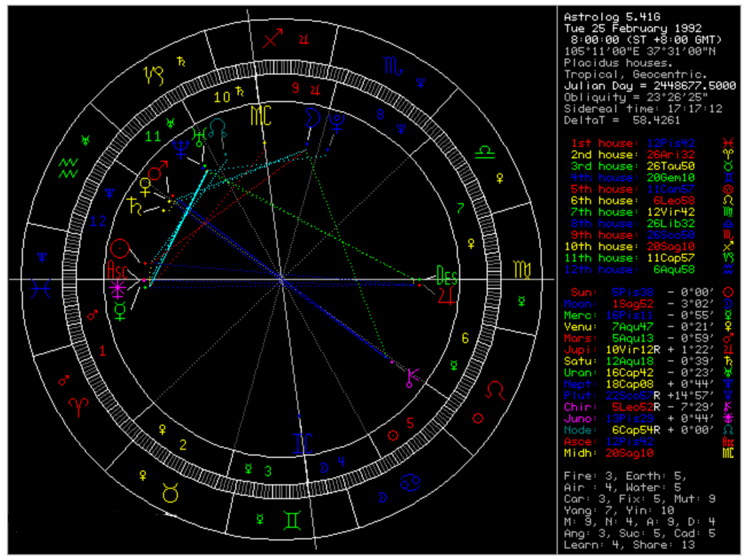The height and width of the screenshot is (560, 746).
Task: Select the blue house number 12 in the wheel
Action: click(x=98, y=221)
